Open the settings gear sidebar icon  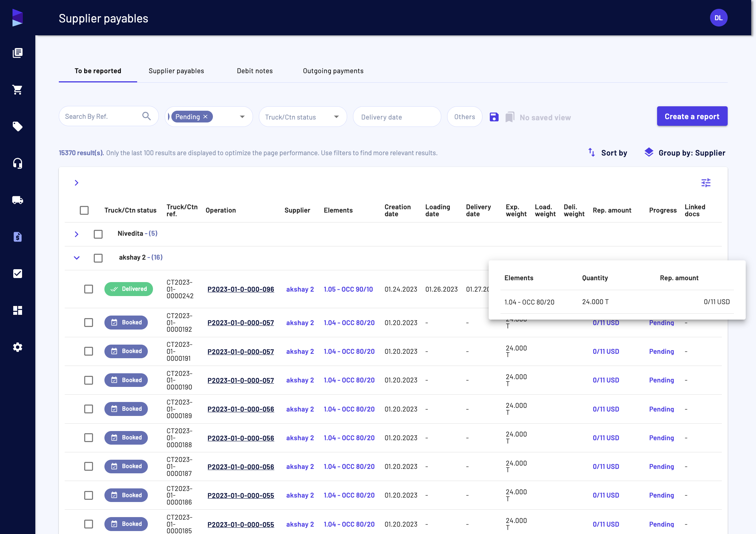pos(17,347)
